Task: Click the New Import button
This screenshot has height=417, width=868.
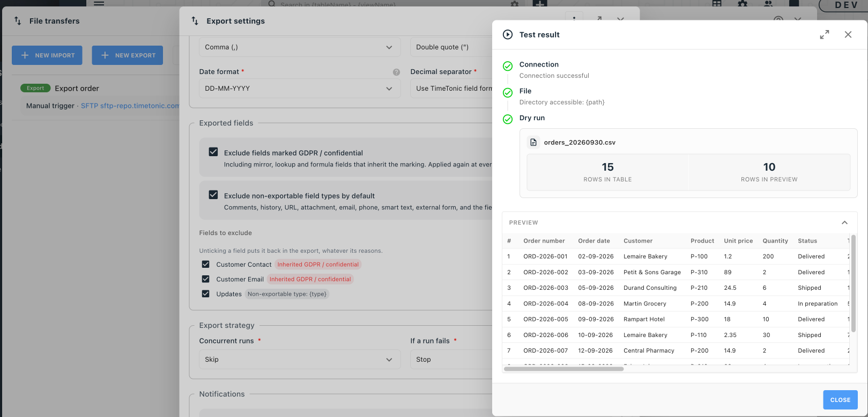Action: click(x=47, y=55)
